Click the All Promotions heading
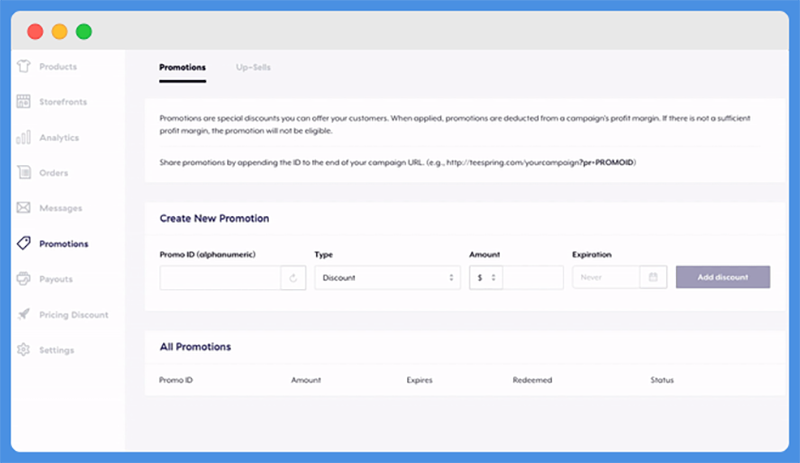This screenshot has width=800, height=463. (195, 347)
